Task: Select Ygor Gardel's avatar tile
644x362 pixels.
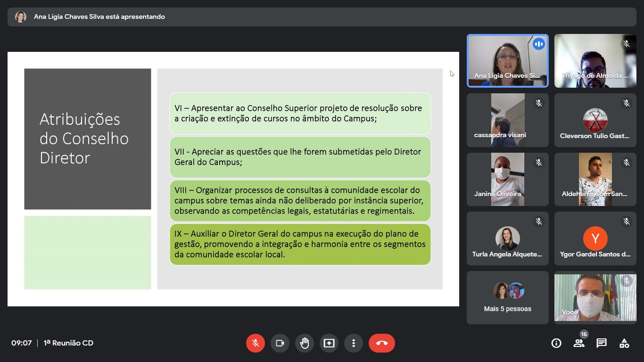Action: [595, 238]
